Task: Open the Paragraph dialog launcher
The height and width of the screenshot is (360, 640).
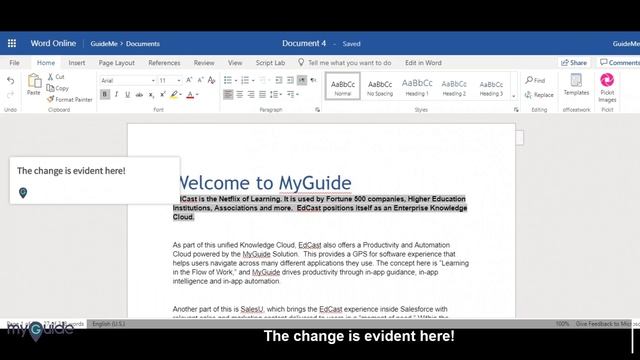Action: pos(317,110)
